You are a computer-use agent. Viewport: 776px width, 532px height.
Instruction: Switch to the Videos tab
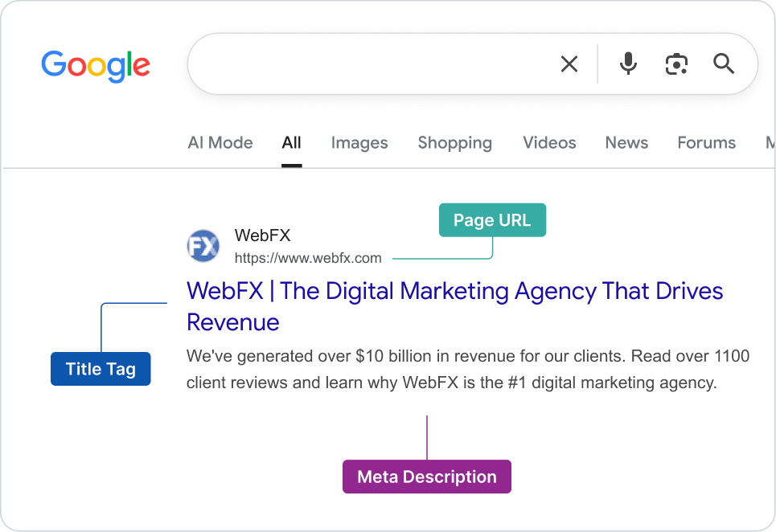[x=549, y=143]
